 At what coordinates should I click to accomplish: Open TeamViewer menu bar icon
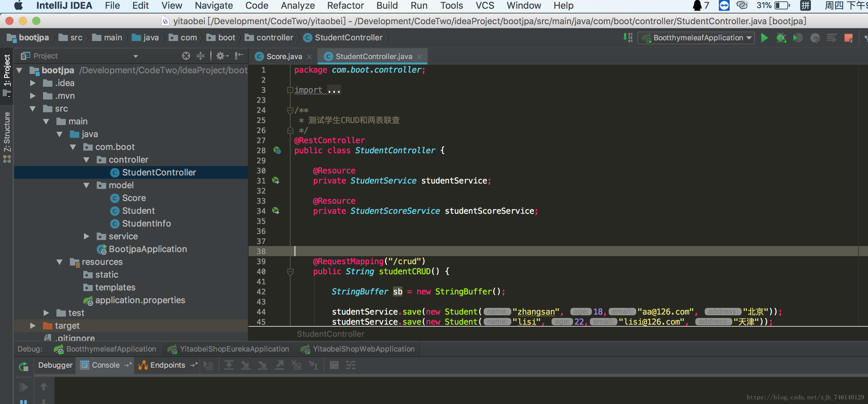click(724, 5)
